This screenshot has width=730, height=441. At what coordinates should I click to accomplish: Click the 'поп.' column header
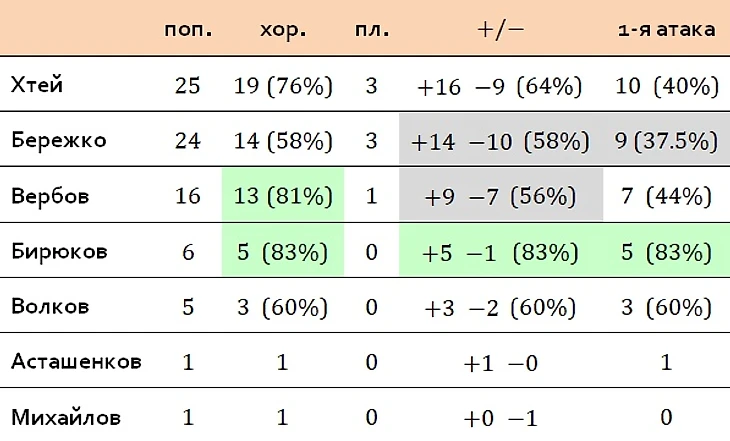point(188,29)
